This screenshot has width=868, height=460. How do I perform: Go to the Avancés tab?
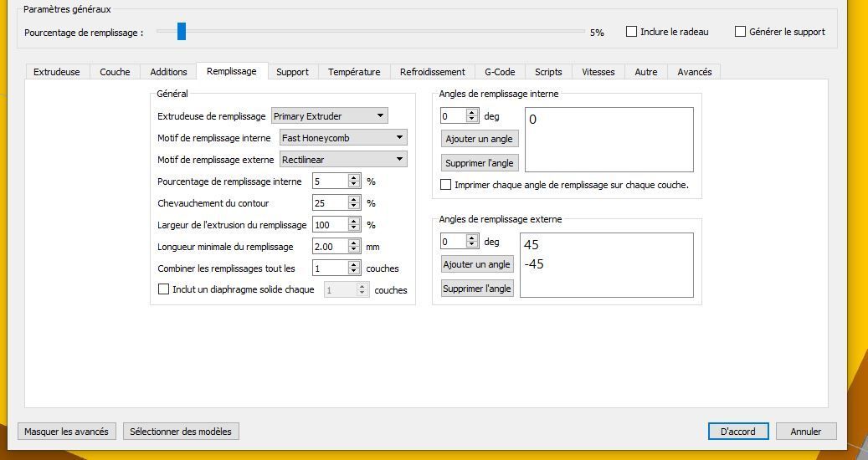(695, 72)
